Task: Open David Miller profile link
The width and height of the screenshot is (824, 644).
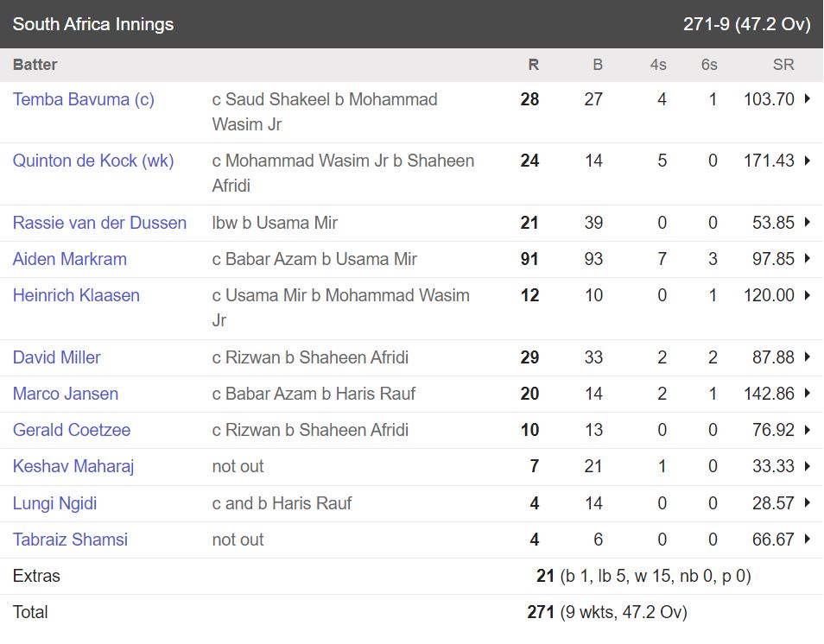Action: 57,357
